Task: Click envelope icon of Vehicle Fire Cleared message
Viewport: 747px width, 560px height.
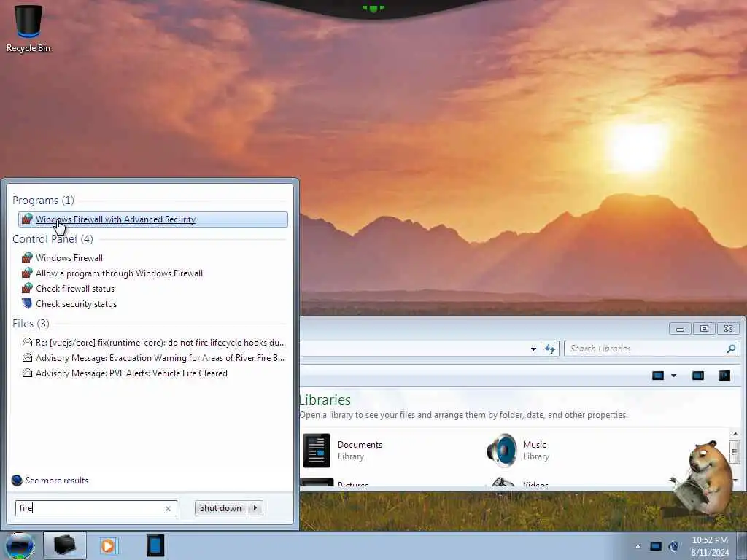Action: click(x=27, y=373)
